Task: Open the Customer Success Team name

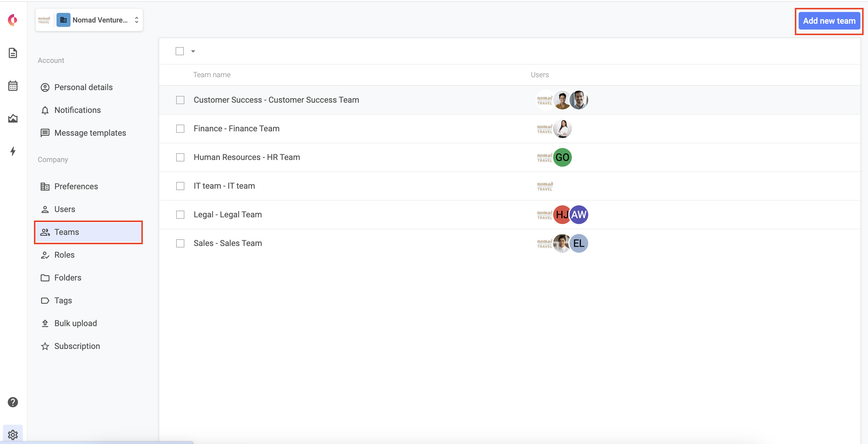Action: pyautogui.click(x=276, y=100)
